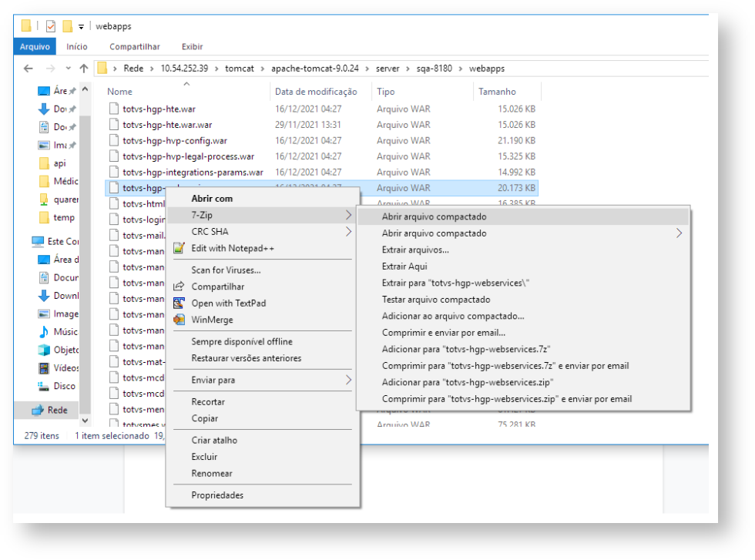Click 10.54.252.39 in the address path
Image resolution: width=755 pixels, height=560 pixels.
point(184,69)
